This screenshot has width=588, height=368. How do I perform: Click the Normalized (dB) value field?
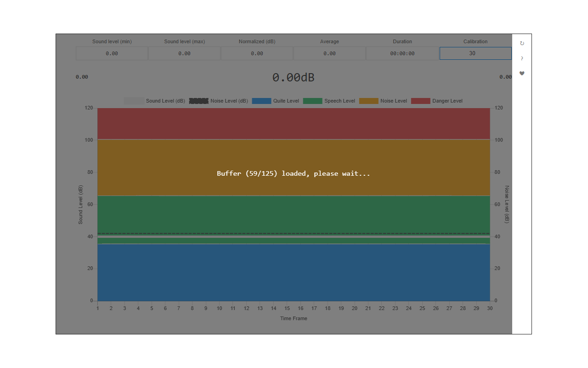[x=257, y=53]
